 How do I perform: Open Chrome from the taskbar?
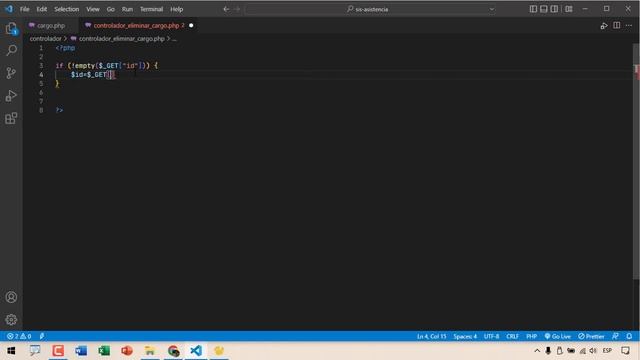click(x=173, y=351)
